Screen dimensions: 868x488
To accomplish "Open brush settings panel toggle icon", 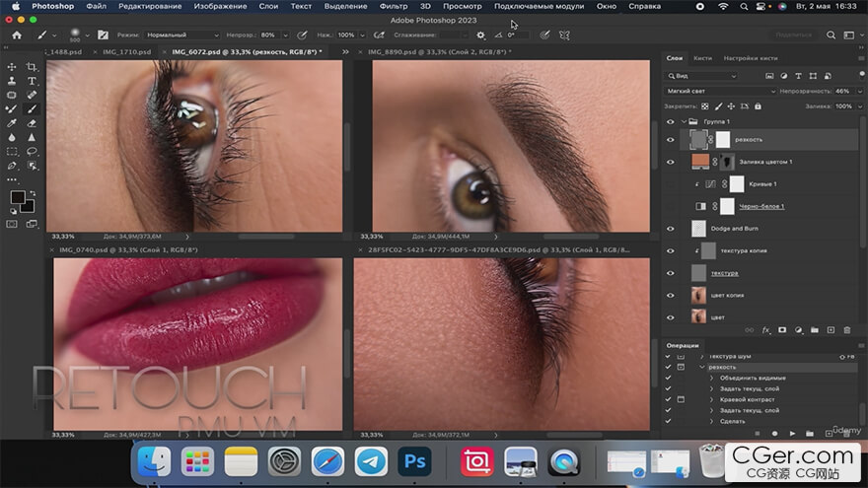I will click(103, 35).
